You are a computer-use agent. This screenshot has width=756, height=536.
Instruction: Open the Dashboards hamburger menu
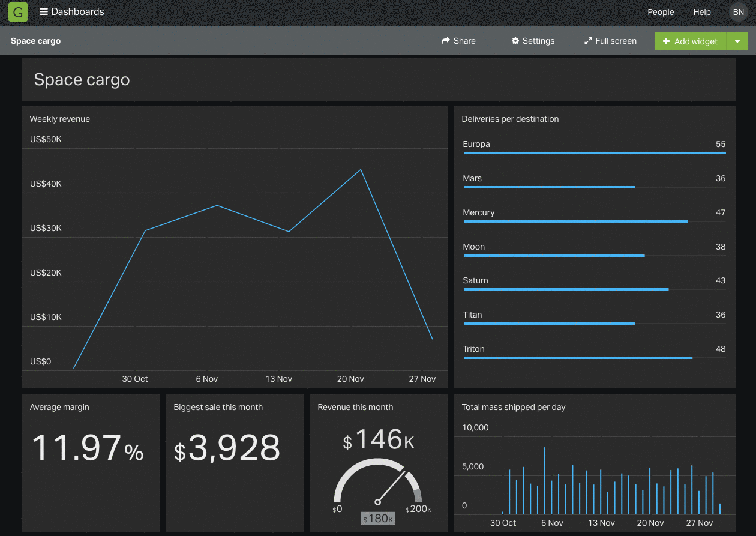pos(44,12)
